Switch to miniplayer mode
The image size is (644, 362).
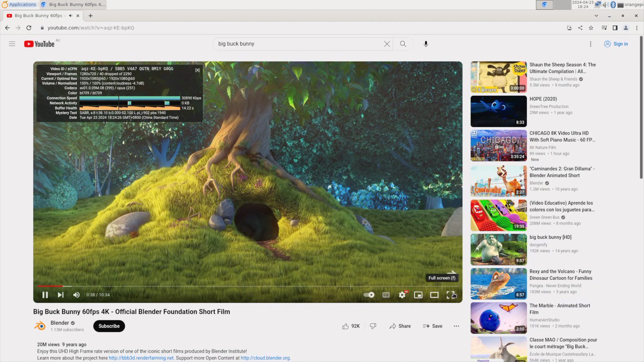pos(418,295)
